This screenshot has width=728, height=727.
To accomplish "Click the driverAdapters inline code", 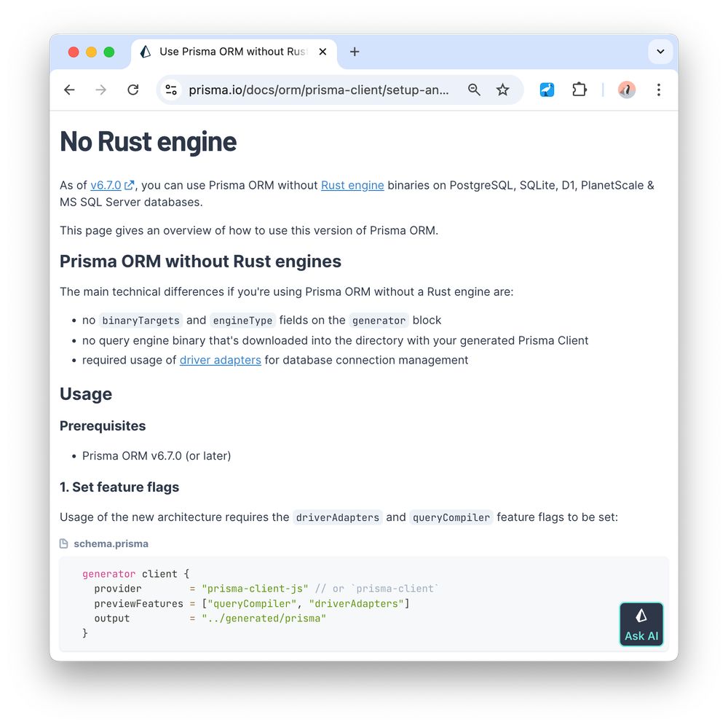I will point(338,517).
